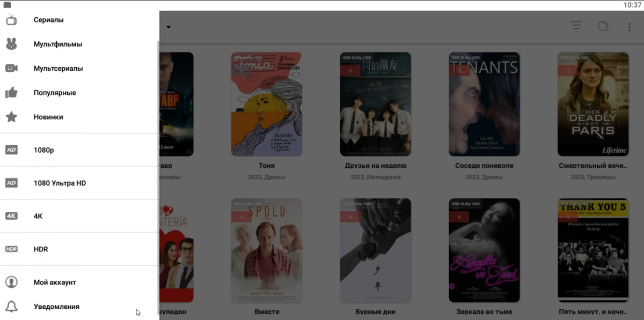Viewport: 644px width, 320px height.
Task: Open the Тоня movie poster
Action: point(267,104)
